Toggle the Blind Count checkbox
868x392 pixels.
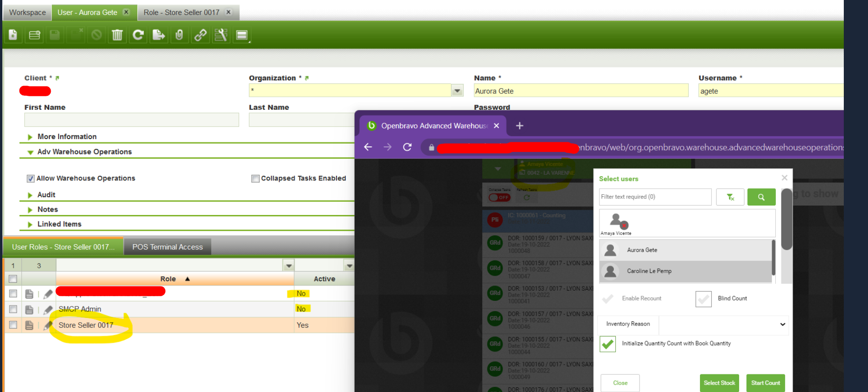[x=704, y=299]
